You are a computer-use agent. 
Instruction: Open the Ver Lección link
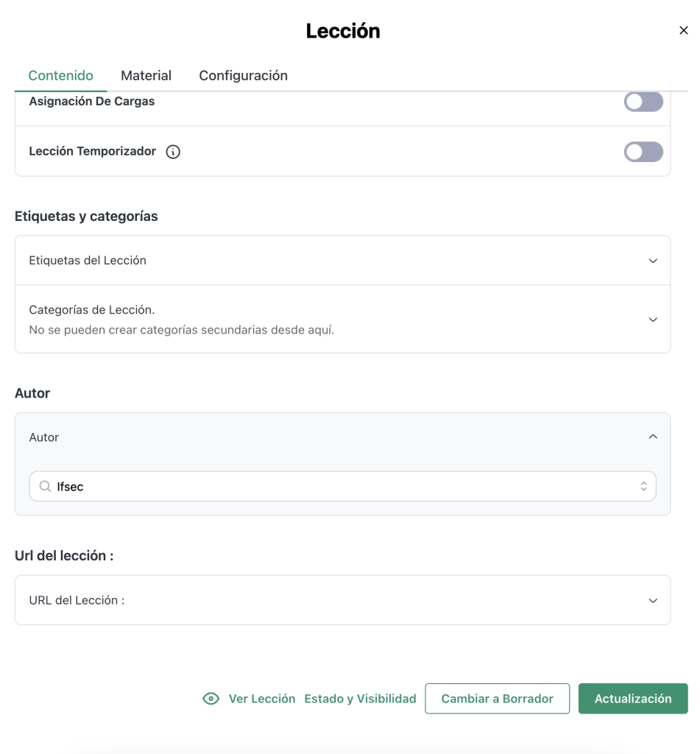pos(262,699)
